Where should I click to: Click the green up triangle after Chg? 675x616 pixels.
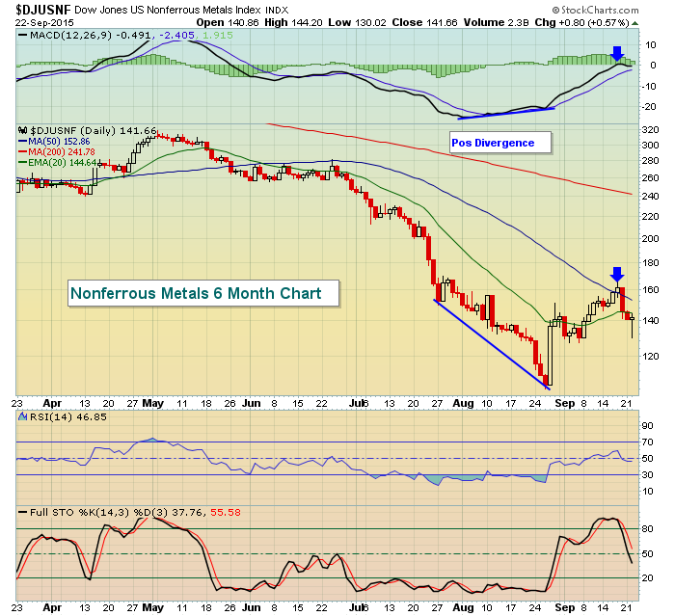pyautogui.click(x=634, y=24)
